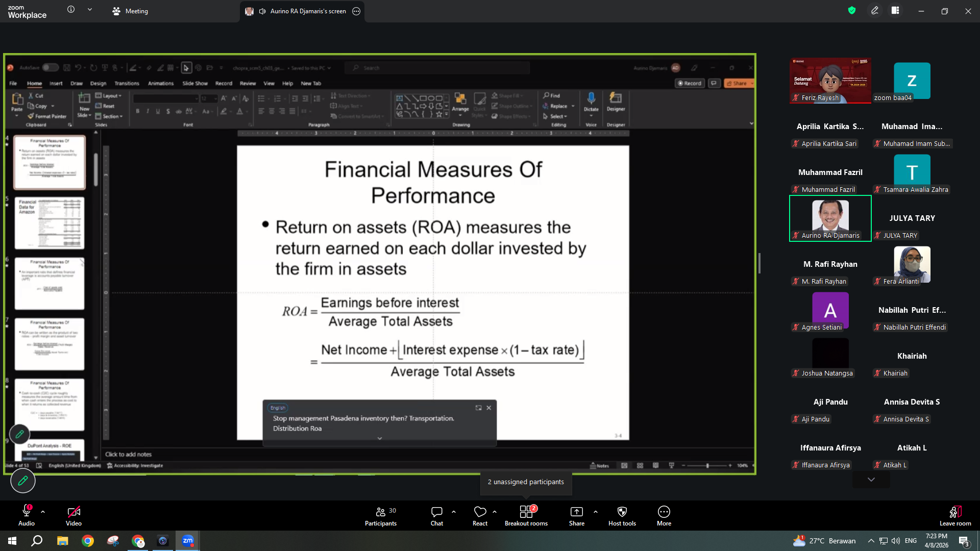
Task: Toggle Italic formatting in the Font group
Action: 148,111
